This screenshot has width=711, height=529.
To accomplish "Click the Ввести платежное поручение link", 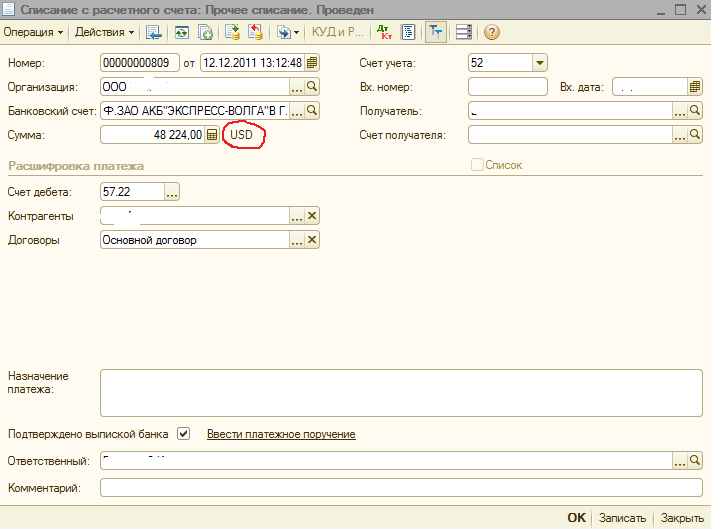I will pos(281,434).
